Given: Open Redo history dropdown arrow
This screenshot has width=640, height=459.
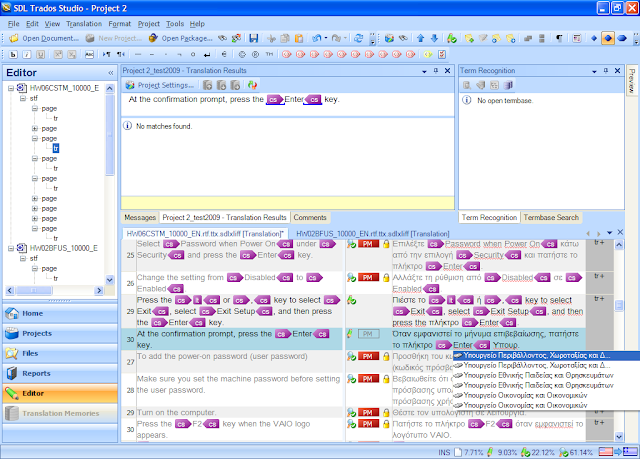Looking at the screenshot, I should tap(345, 38).
